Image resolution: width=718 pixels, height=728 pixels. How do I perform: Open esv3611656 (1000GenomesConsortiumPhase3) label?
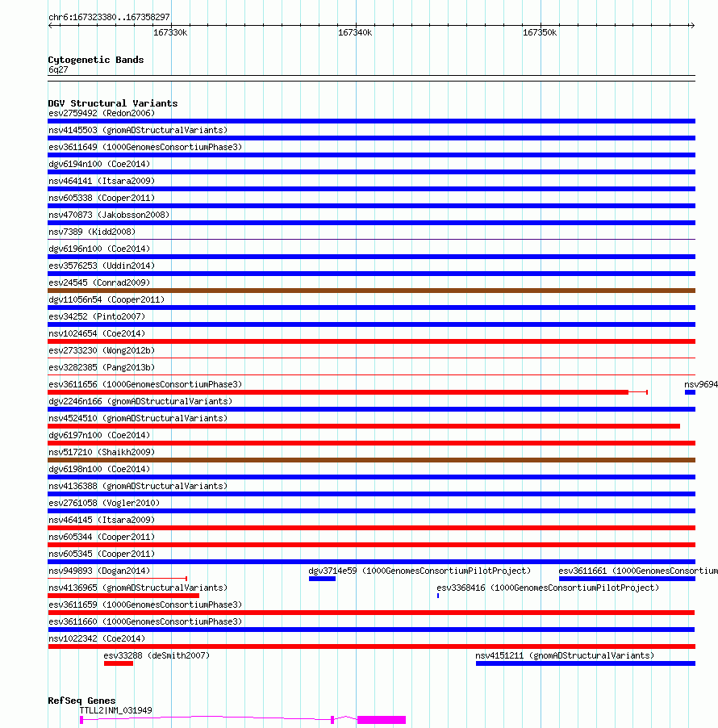pyautogui.click(x=145, y=384)
